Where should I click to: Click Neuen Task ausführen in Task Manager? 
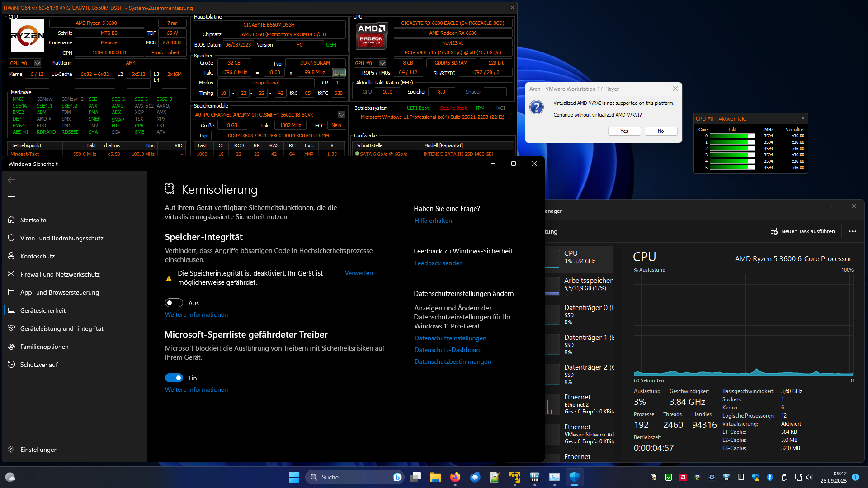click(803, 231)
